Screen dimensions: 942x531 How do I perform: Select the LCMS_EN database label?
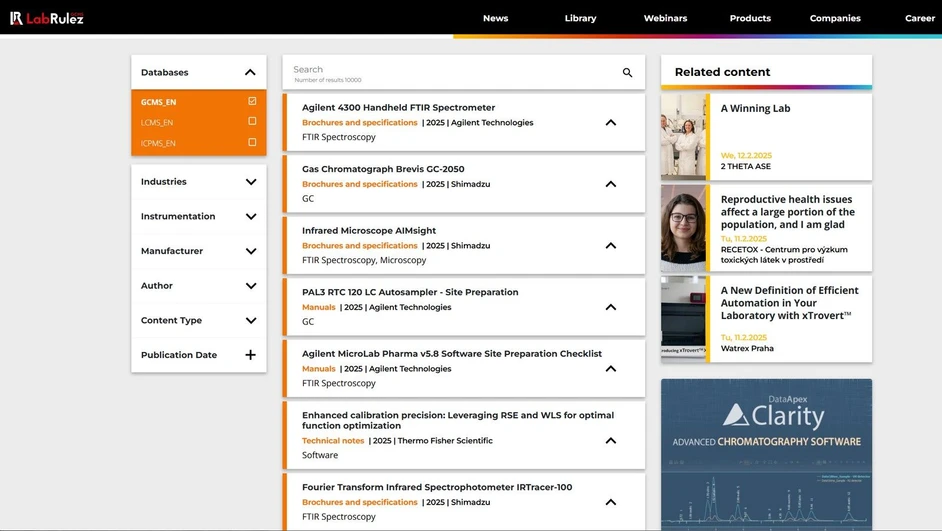pos(157,123)
